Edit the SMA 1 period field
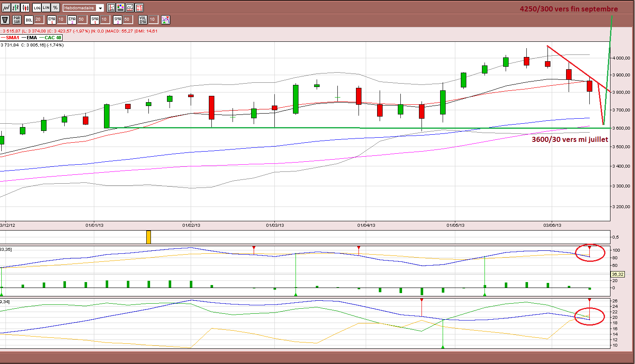635x364 pixels. tap(104, 19)
